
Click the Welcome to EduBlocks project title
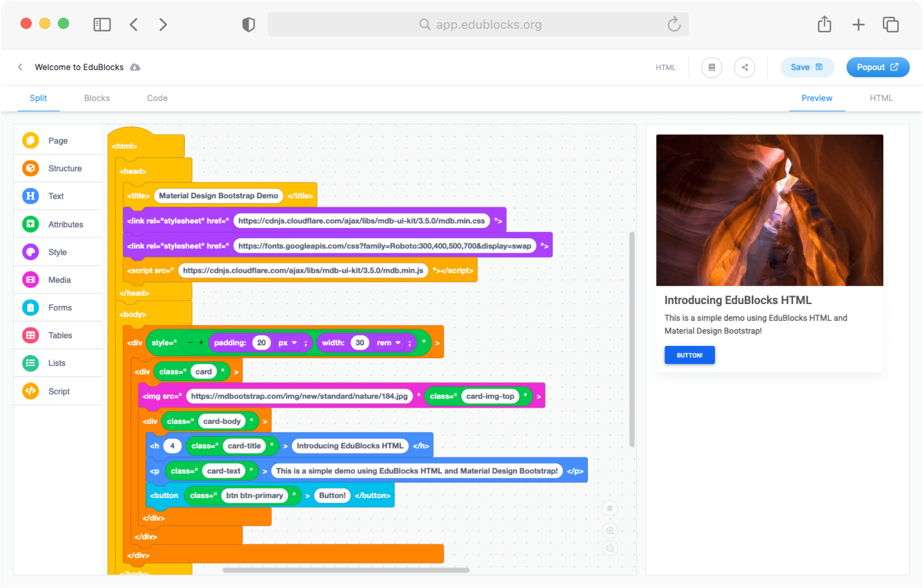(79, 67)
